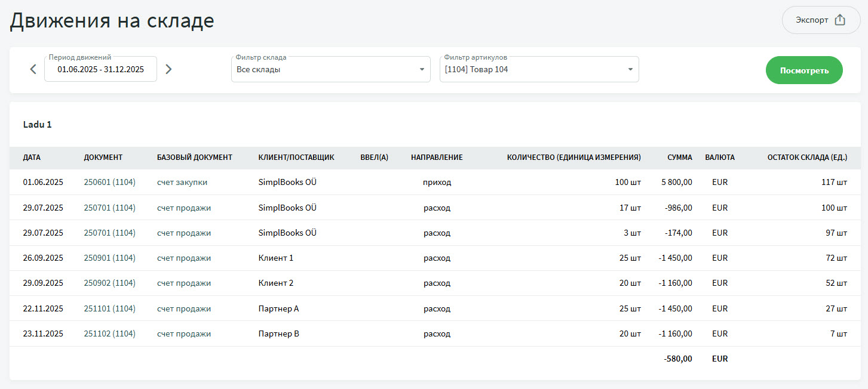Click the СУММА column header
This screenshot has height=389, width=868.
point(680,158)
